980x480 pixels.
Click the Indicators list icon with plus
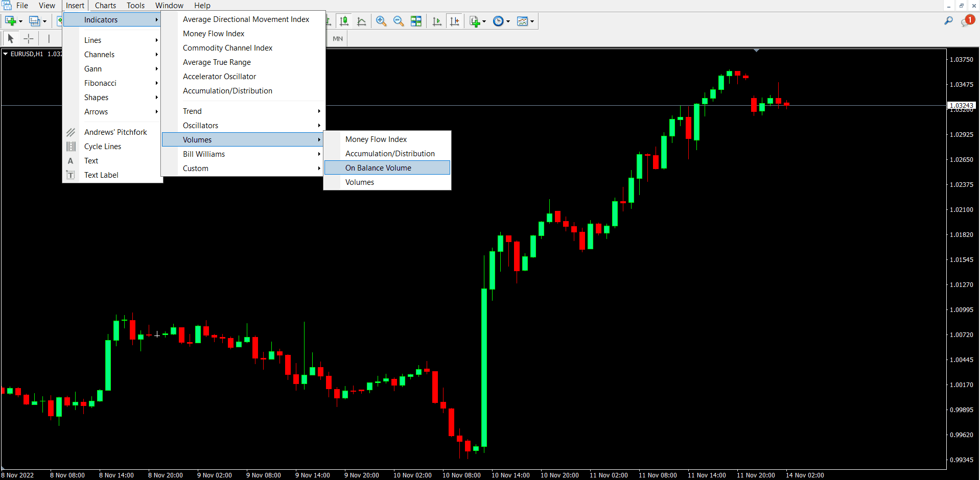[x=475, y=21]
